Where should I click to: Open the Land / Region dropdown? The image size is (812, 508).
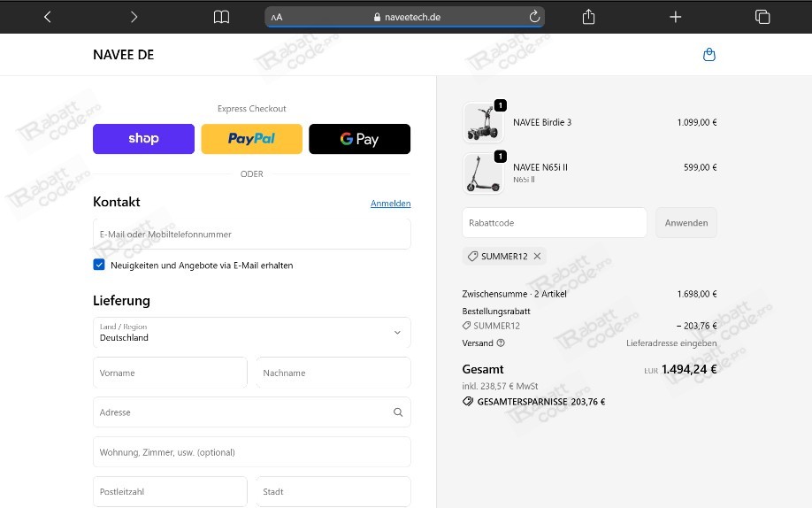pos(252,332)
